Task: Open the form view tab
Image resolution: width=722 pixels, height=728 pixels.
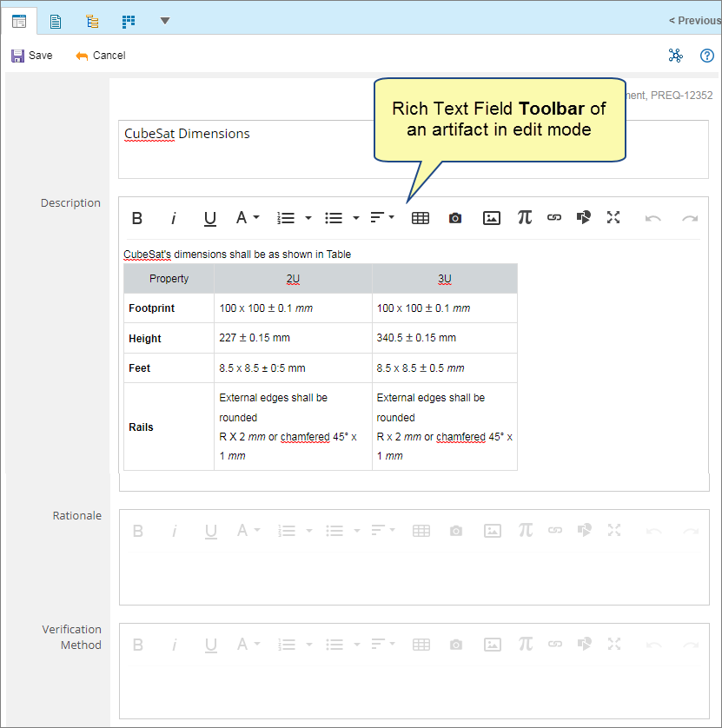Action: tap(19, 22)
